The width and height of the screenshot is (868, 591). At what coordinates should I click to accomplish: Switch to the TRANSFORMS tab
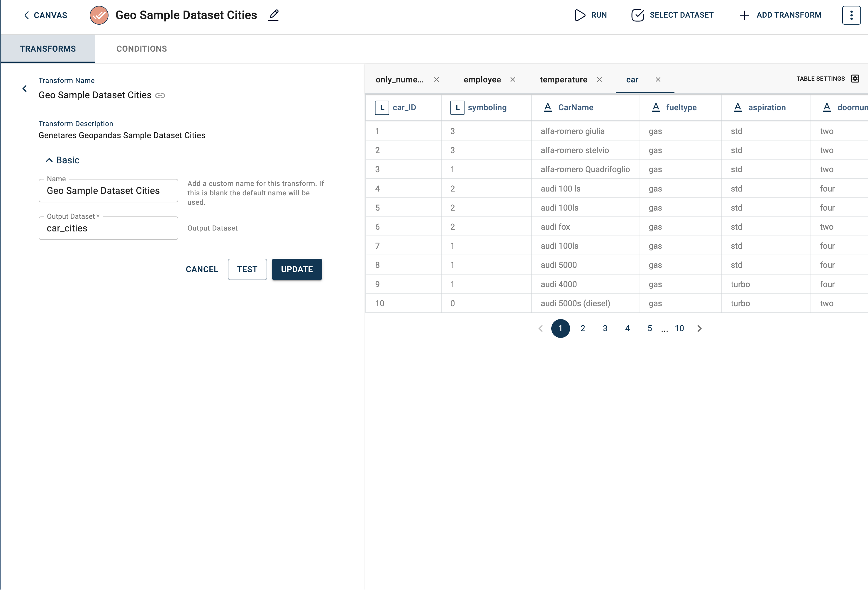(48, 49)
